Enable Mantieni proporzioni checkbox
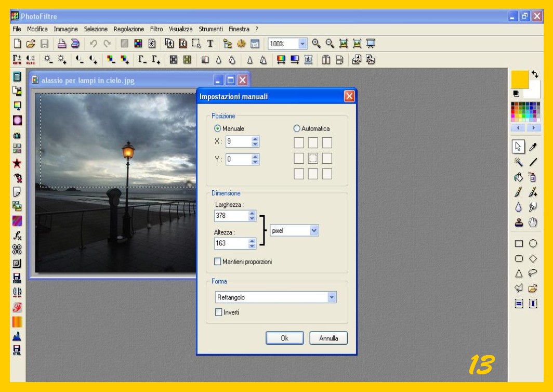 point(218,262)
